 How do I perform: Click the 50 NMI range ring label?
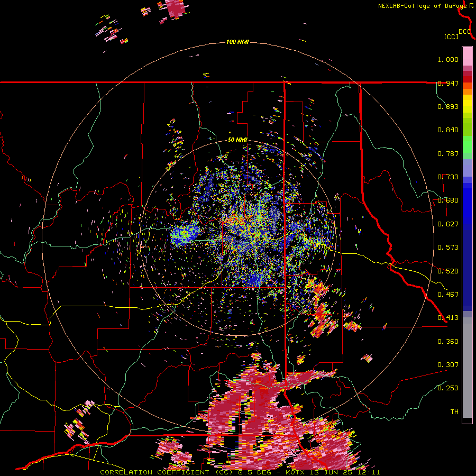pyautogui.click(x=237, y=140)
